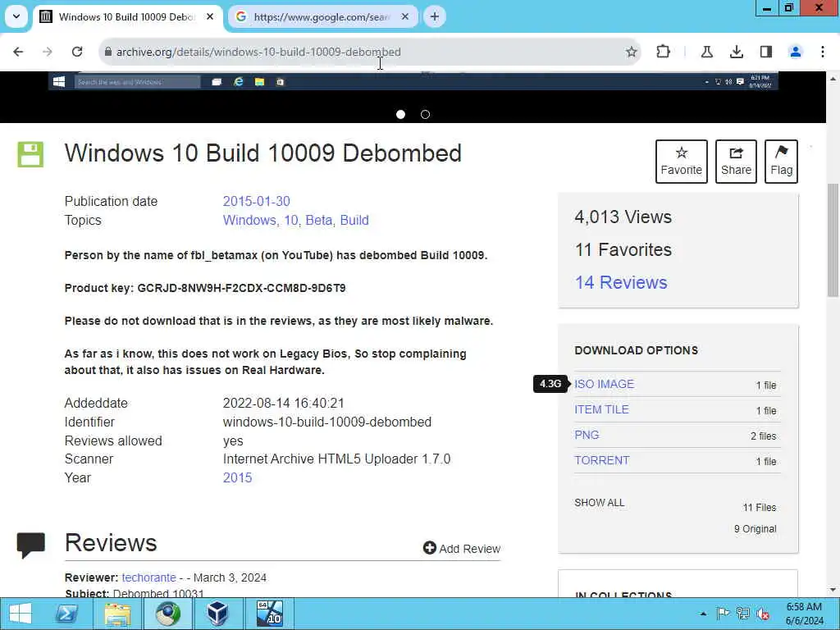Download the ISO IMAGE option
840x630 pixels.
(605, 384)
